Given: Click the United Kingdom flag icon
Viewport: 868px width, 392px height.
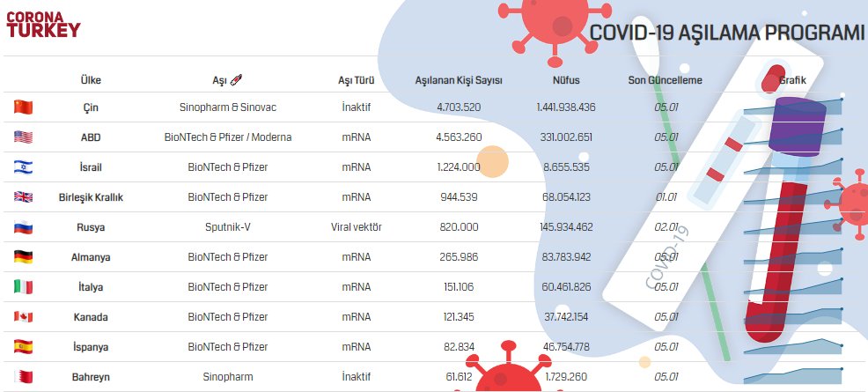Looking at the screenshot, I should [23, 197].
